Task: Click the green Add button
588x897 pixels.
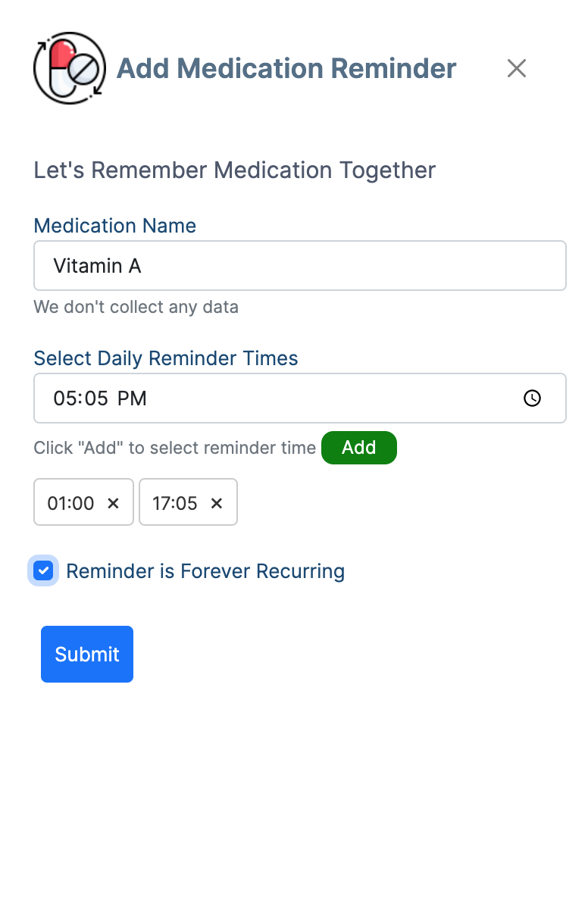Action: pos(358,447)
